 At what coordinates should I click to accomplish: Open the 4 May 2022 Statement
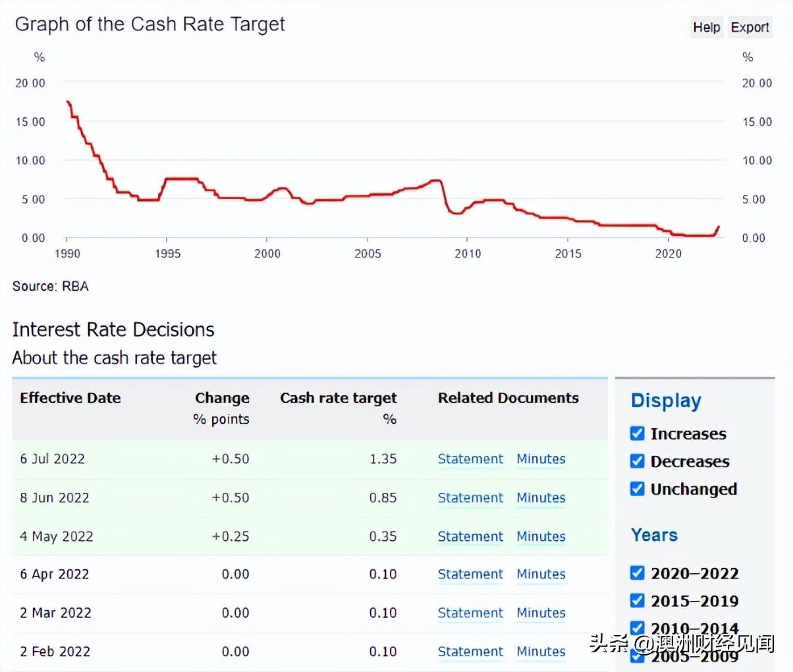(x=470, y=537)
